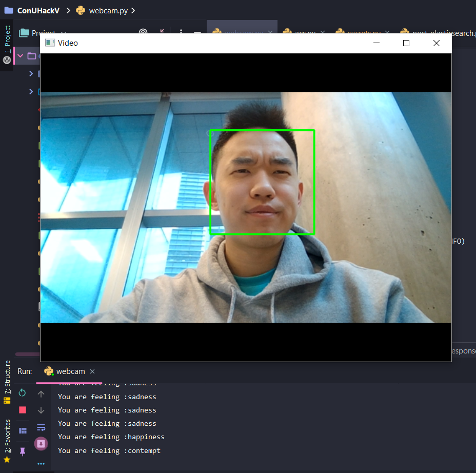Open breadcrumb chevron after webcam.py
The width and height of the screenshot is (476, 473).
(133, 11)
